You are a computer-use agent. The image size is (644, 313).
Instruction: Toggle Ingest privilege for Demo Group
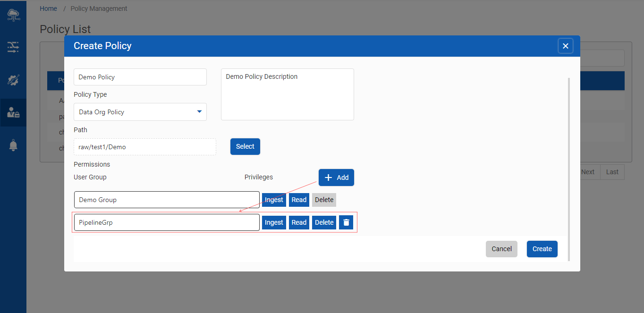pos(274,200)
